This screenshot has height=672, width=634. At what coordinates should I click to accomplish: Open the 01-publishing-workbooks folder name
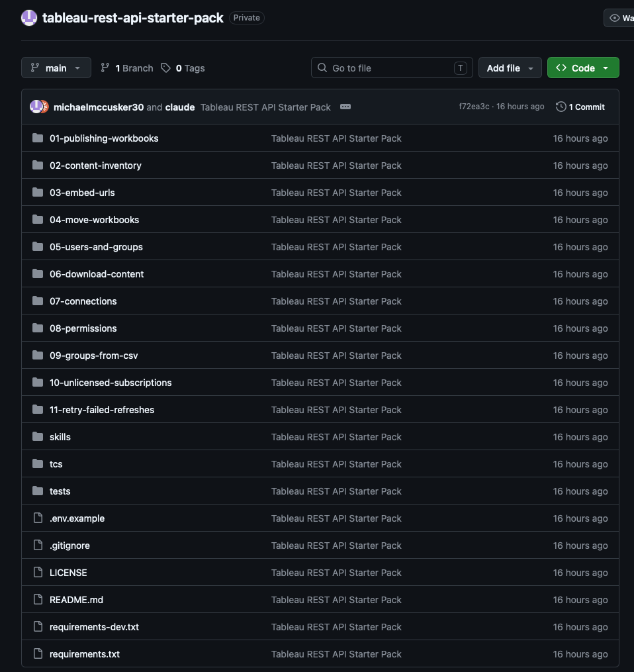pos(104,138)
